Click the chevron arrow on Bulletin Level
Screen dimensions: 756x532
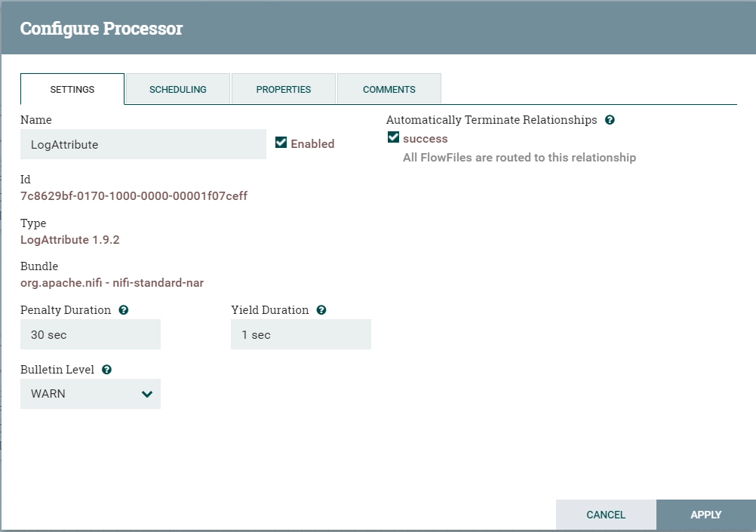click(x=147, y=394)
